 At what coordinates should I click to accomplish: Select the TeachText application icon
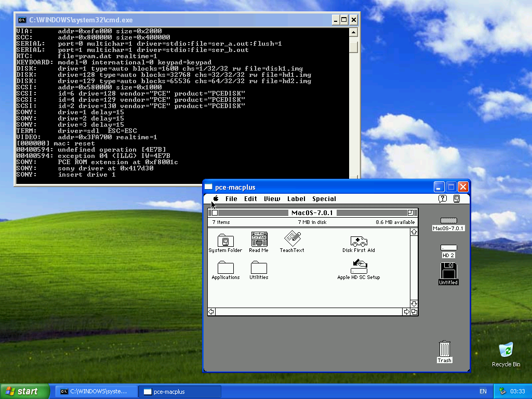[292, 238]
